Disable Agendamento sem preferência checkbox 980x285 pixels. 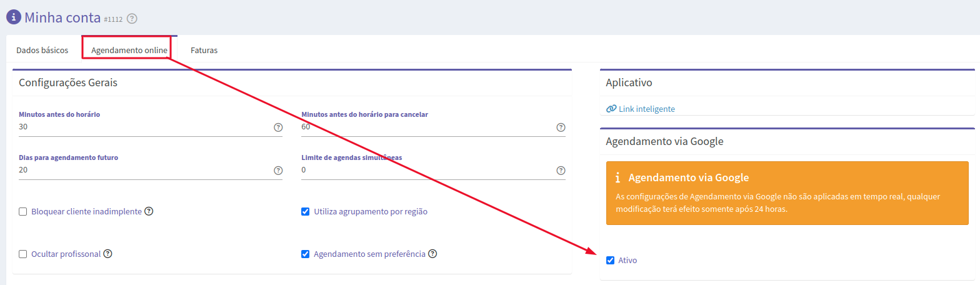(x=306, y=254)
